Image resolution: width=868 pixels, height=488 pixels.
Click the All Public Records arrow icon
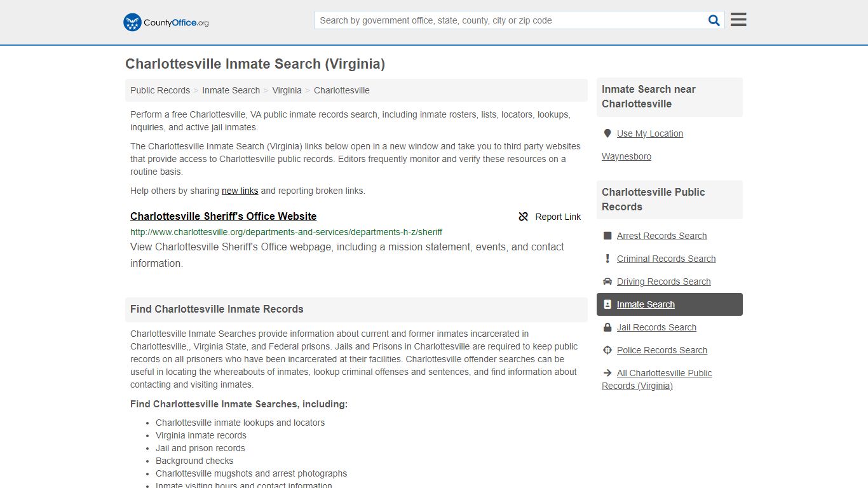[x=607, y=373]
